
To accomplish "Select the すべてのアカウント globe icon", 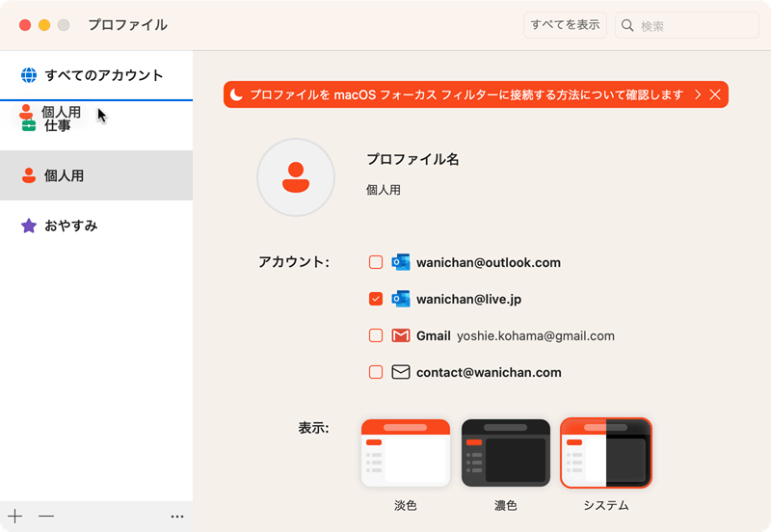I will (29, 75).
